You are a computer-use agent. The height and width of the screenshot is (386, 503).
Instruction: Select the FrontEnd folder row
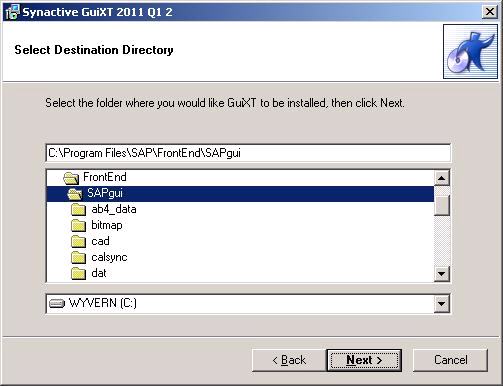[x=240, y=177]
